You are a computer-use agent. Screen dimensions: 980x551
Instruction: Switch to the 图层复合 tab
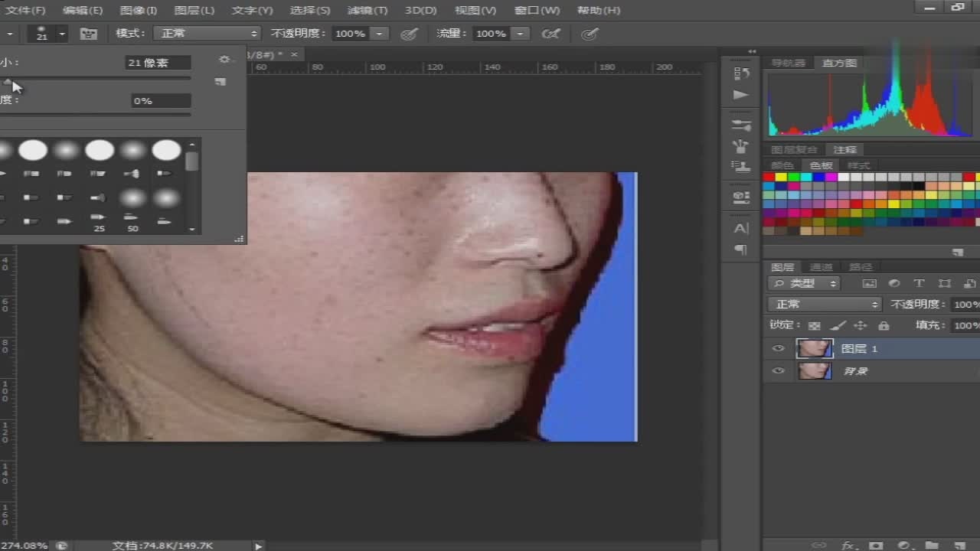[794, 149]
